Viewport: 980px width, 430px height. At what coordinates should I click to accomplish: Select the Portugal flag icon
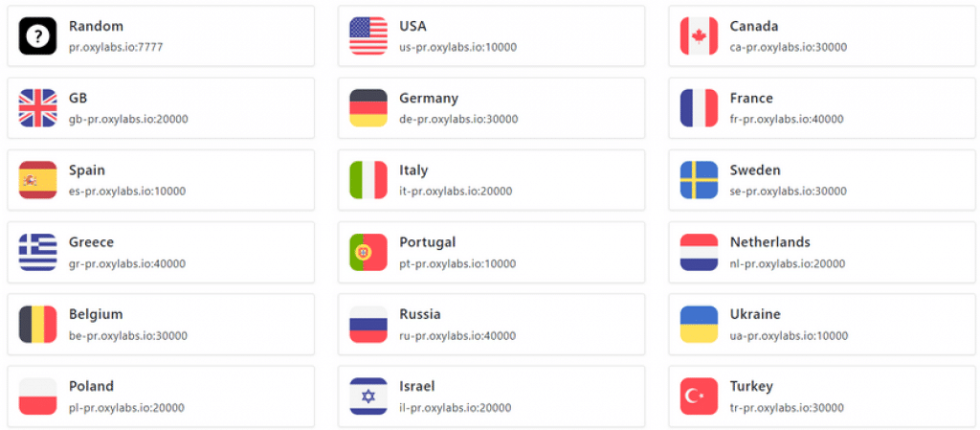(x=368, y=252)
